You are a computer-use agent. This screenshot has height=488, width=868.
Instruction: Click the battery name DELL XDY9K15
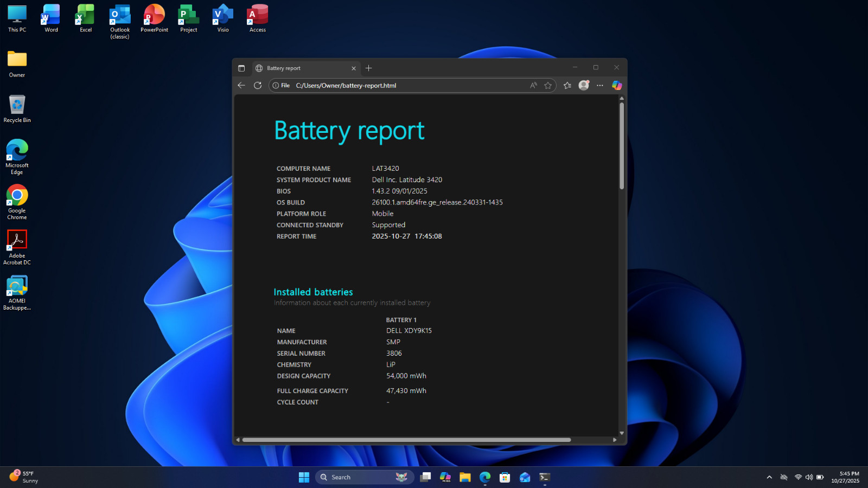click(409, 331)
